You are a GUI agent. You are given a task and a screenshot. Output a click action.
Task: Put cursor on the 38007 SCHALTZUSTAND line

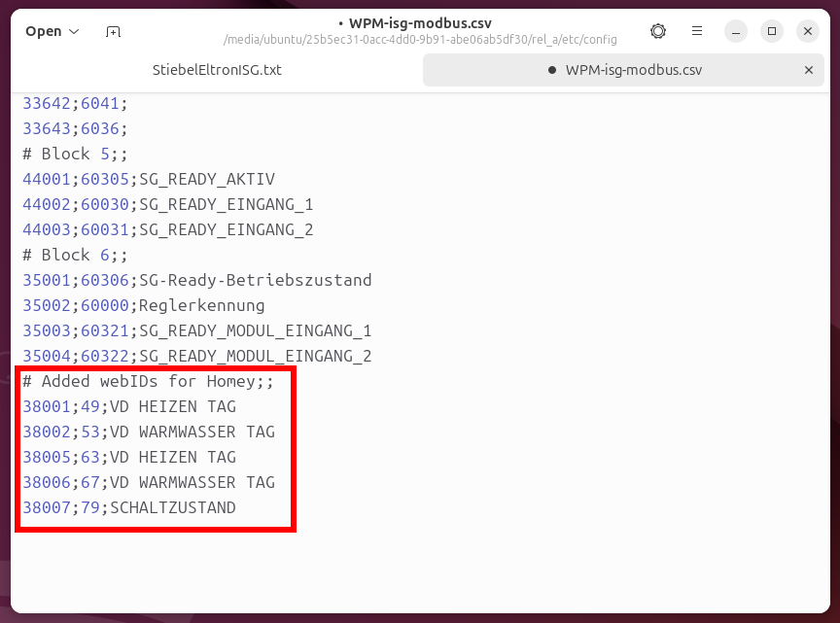click(x=172, y=507)
